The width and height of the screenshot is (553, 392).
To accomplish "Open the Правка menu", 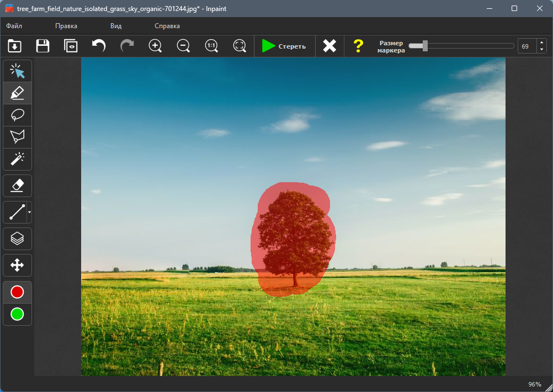I will coord(66,26).
